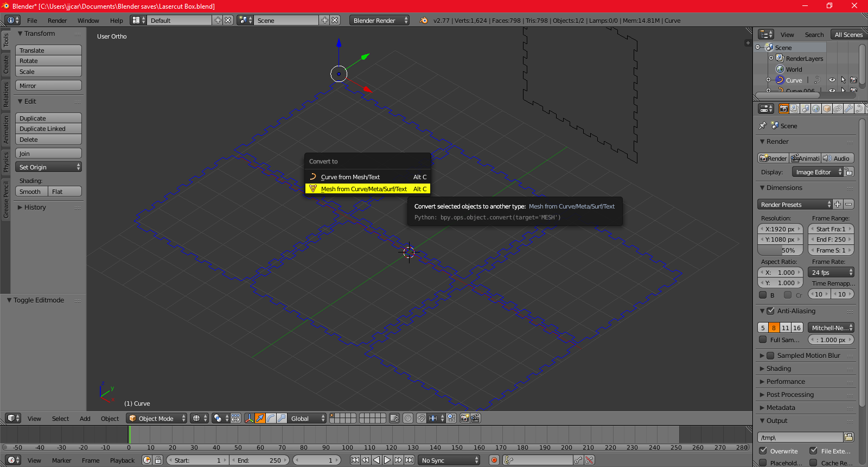
Task: Open the Object Mode dropdown
Action: pyautogui.click(x=157, y=418)
